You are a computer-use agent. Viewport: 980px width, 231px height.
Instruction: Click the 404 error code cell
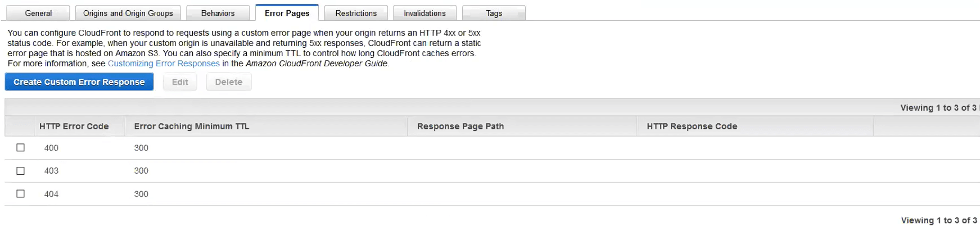[x=51, y=194]
